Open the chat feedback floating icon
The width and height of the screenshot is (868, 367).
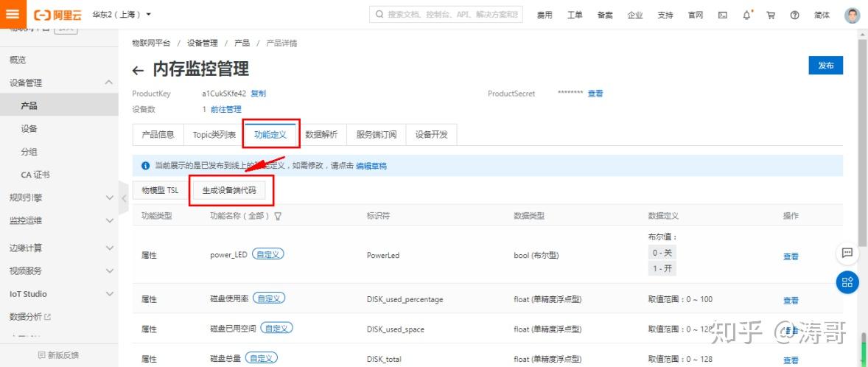coord(847,253)
